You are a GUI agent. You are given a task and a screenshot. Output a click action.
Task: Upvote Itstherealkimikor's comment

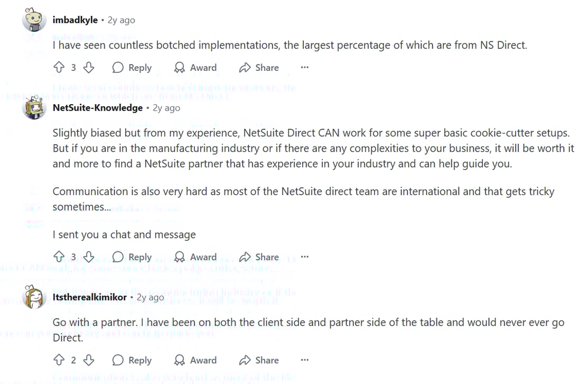pos(60,360)
